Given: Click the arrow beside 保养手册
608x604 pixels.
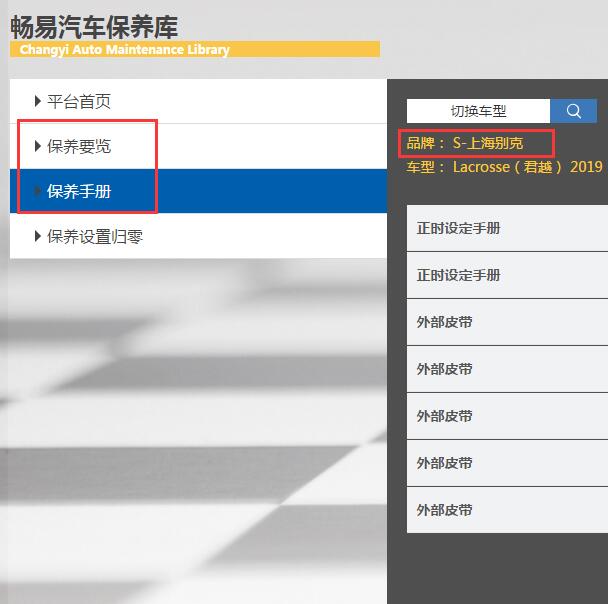Looking at the screenshot, I should (x=38, y=191).
